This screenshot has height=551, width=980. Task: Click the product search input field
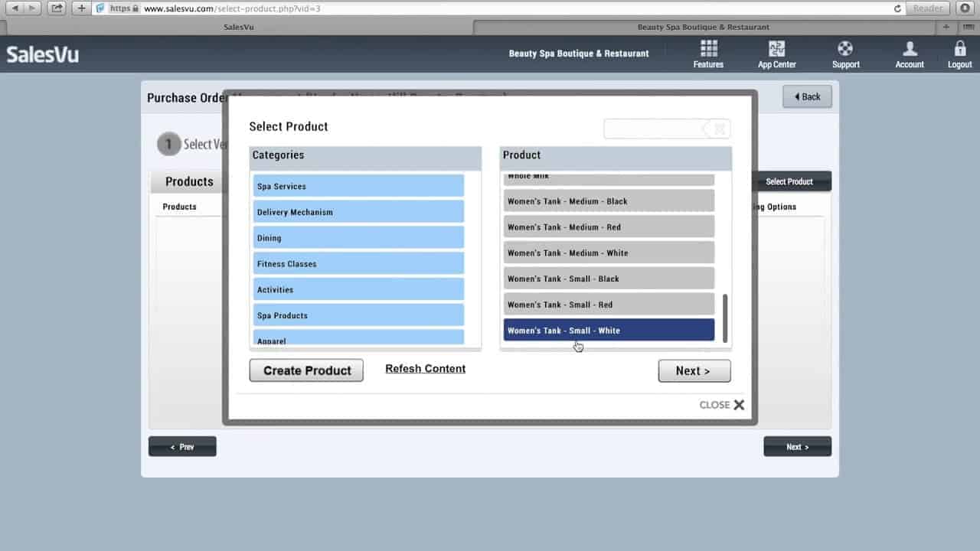tap(655, 129)
